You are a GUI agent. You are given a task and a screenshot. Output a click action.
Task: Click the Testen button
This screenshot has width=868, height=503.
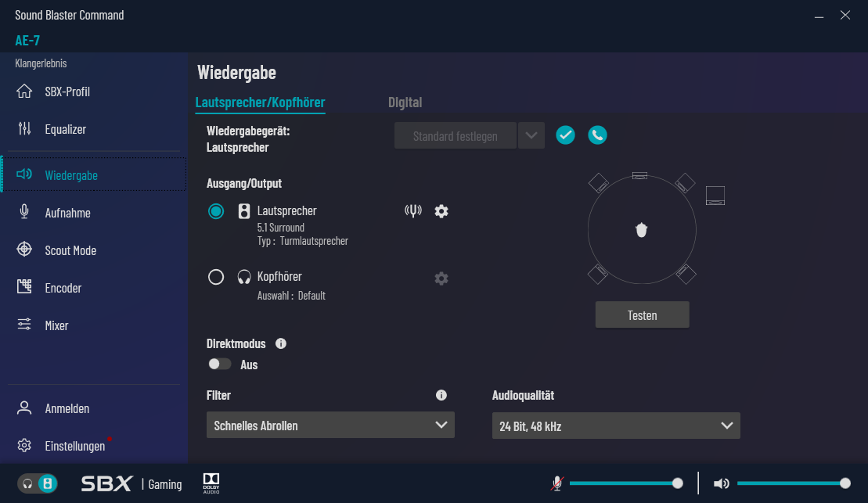click(x=642, y=314)
